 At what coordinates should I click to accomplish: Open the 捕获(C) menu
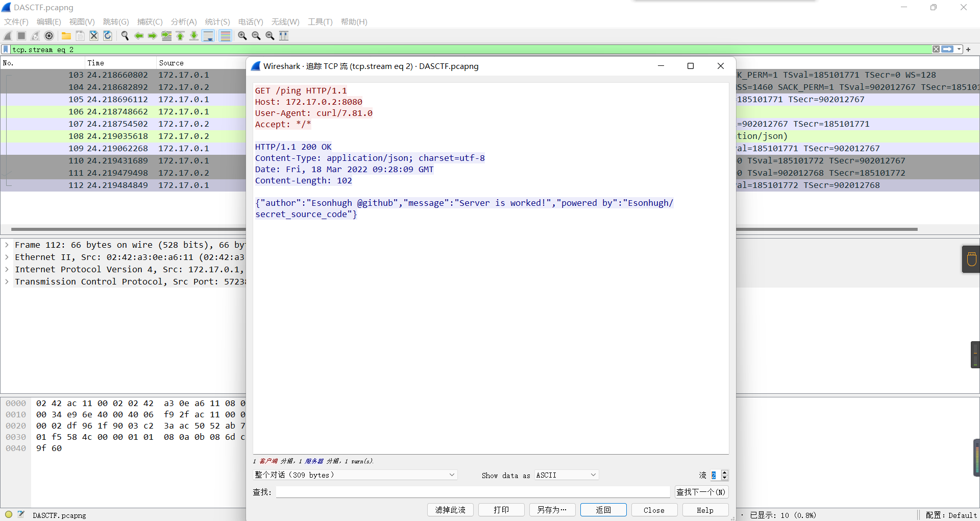click(150, 22)
